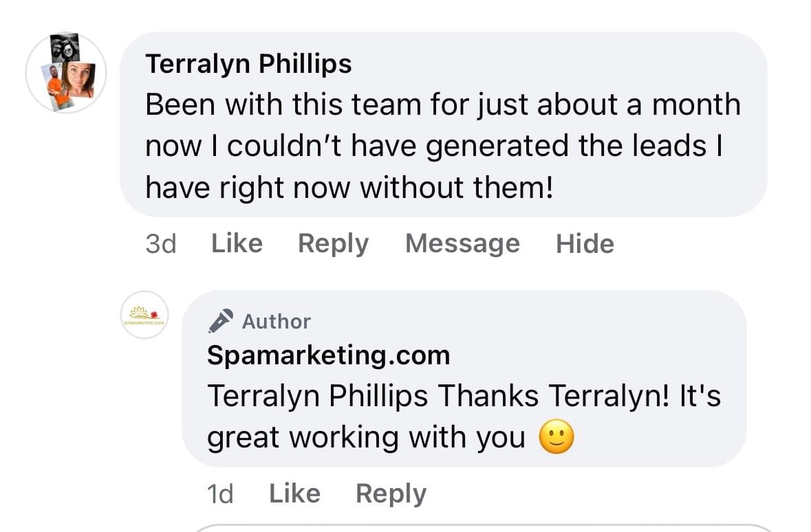The height and width of the screenshot is (532, 811).
Task: Like Terralyn Phillips' comment
Action: click(x=237, y=243)
